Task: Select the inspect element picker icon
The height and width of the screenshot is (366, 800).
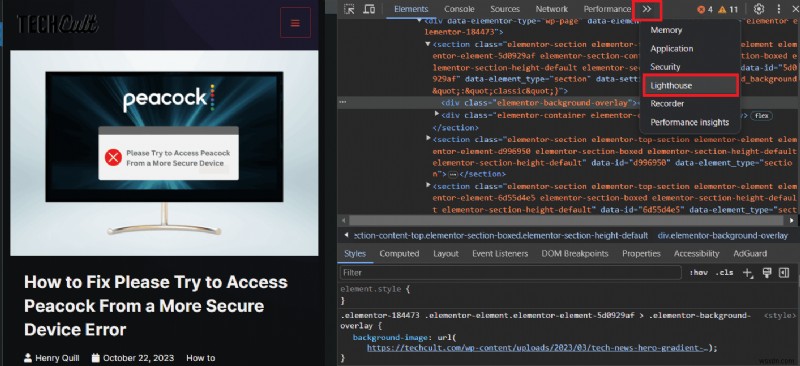Action: click(x=349, y=9)
